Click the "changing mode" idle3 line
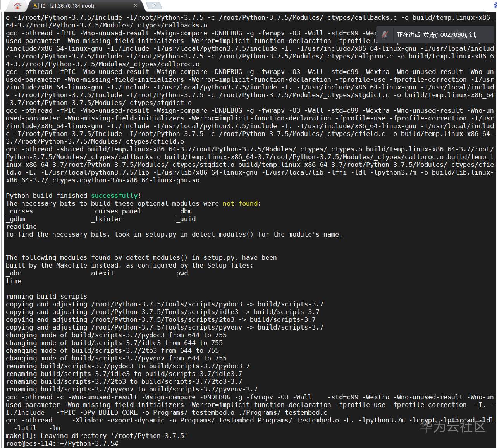 (x=114, y=343)
